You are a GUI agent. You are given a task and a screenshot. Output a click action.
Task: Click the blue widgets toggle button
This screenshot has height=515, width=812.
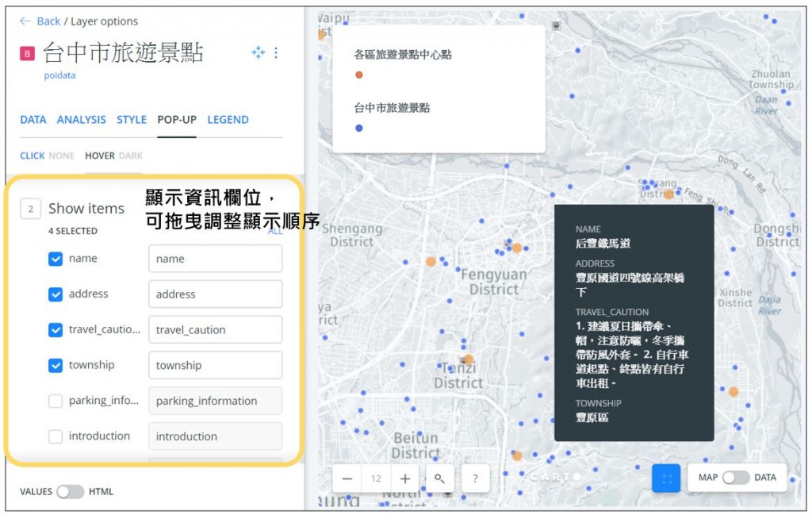[x=666, y=478]
